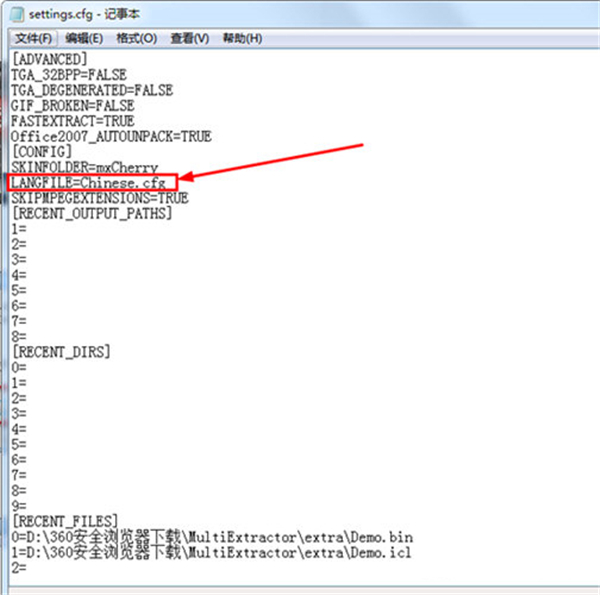Open the 查看(V) menu
This screenshot has width=600, height=595.
click(x=189, y=38)
